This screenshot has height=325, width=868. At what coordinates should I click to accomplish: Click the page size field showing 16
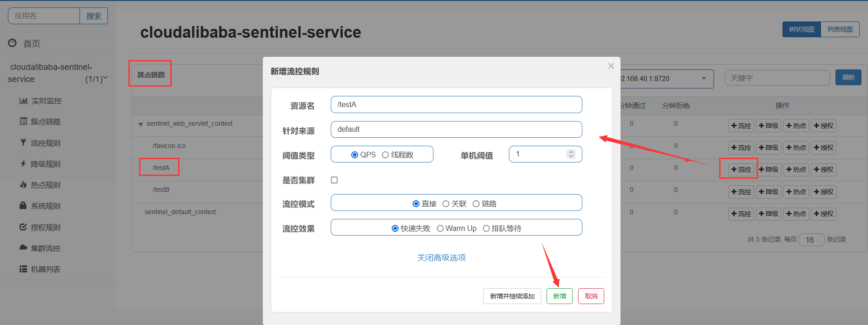(x=811, y=240)
